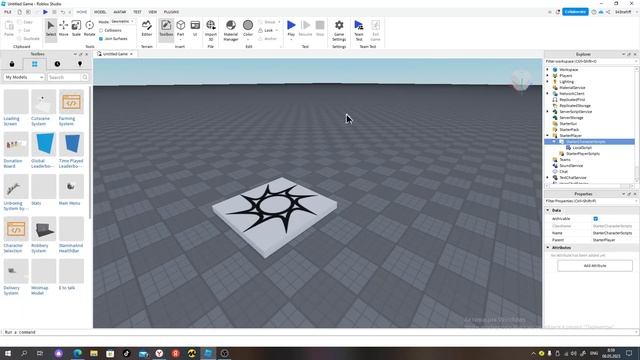Open the Edge browser from taskbar

[x=78, y=353]
